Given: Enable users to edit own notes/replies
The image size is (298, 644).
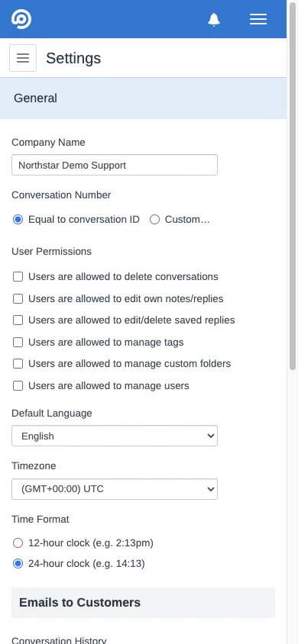Looking at the screenshot, I should tap(18, 298).
